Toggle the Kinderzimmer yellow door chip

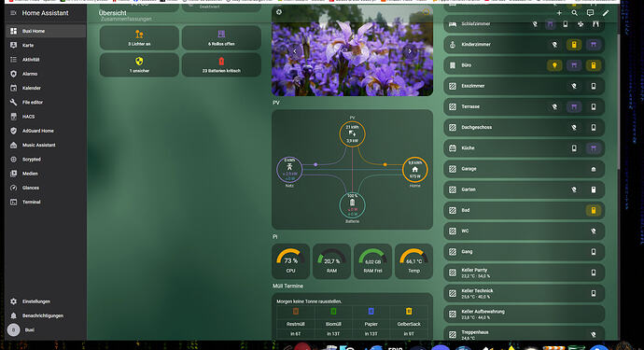coord(574,45)
